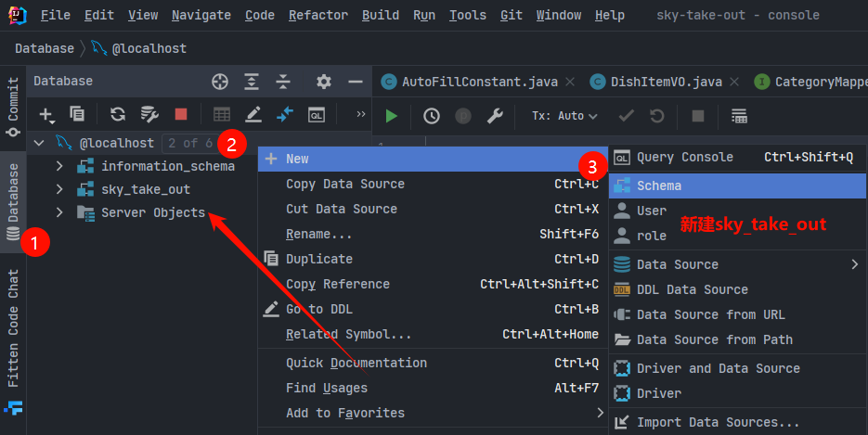Open the Data Source submenu arrow
868x435 pixels.
point(855,264)
